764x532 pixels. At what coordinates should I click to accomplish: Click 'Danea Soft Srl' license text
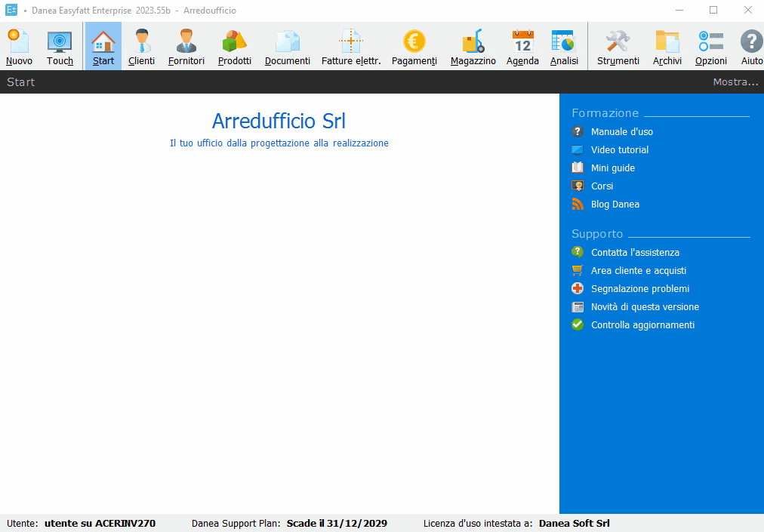pos(574,523)
